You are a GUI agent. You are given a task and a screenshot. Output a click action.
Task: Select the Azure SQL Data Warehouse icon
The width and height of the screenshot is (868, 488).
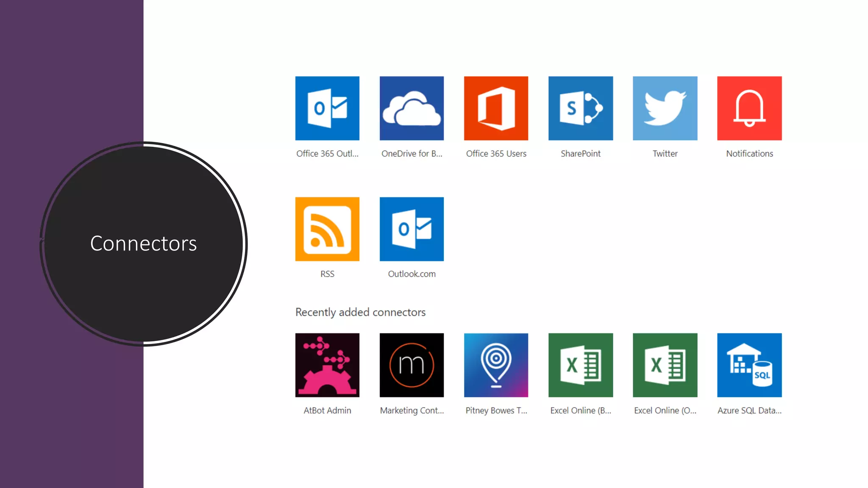coord(749,365)
